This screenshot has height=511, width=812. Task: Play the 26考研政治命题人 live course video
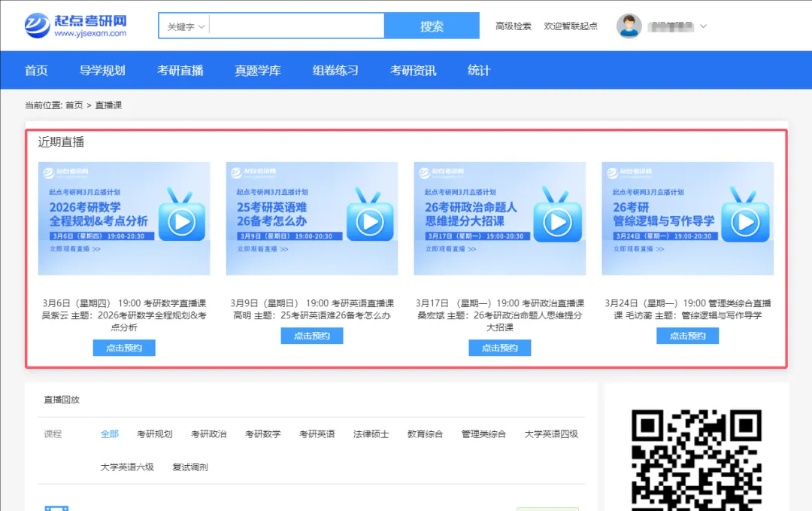pos(557,221)
